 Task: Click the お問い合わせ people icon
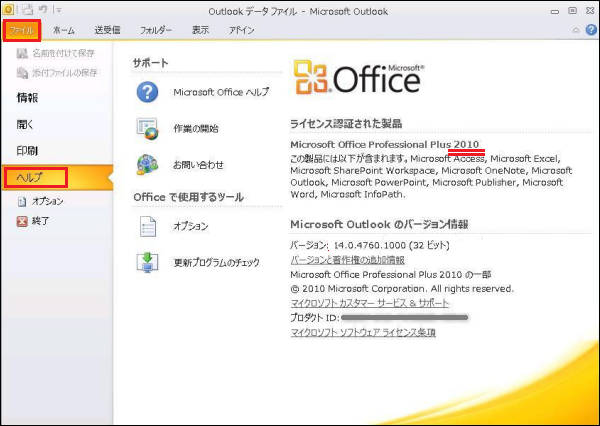pyautogui.click(x=147, y=165)
